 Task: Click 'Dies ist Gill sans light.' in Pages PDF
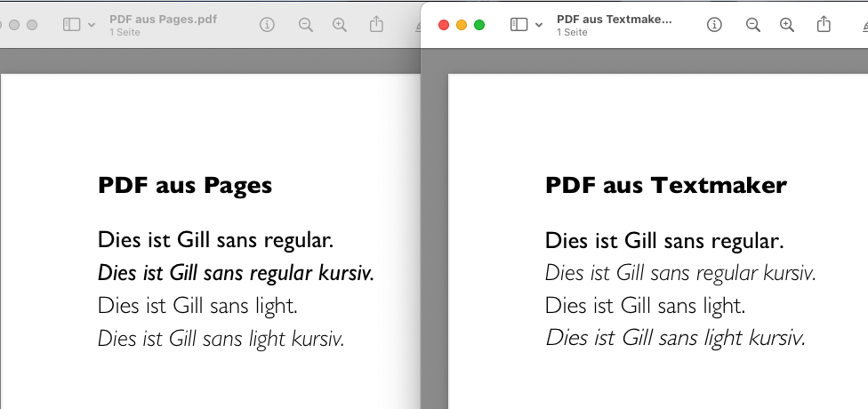tap(197, 306)
